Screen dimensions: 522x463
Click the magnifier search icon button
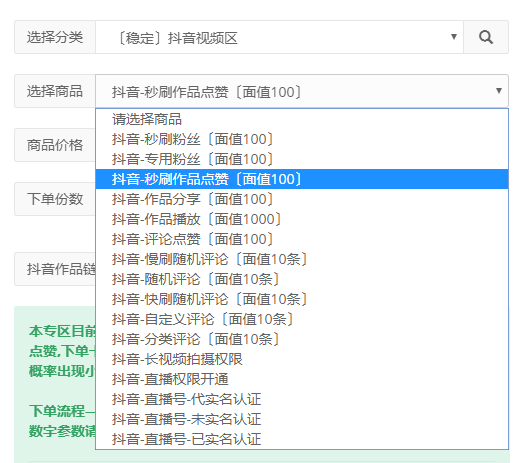(486, 37)
